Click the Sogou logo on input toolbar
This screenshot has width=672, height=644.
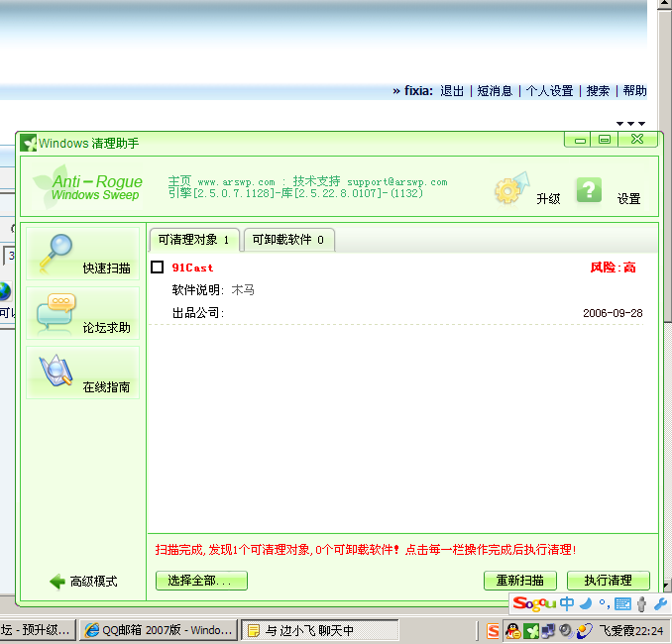(534, 603)
